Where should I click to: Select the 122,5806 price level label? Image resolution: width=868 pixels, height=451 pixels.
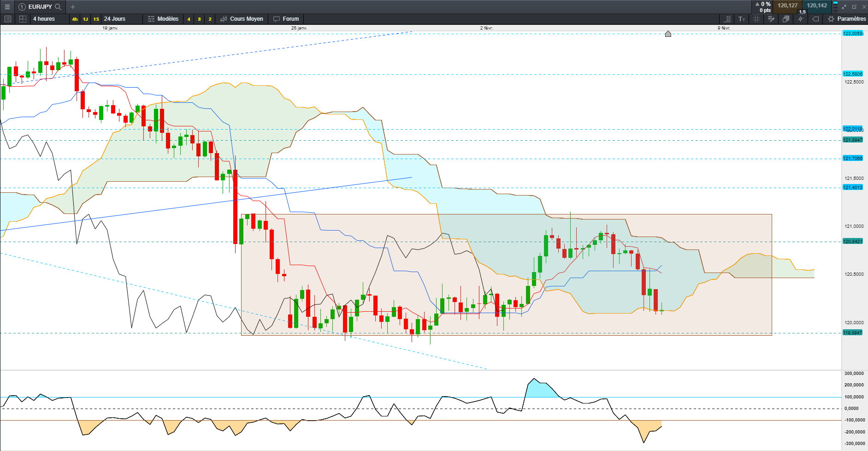pos(852,74)
